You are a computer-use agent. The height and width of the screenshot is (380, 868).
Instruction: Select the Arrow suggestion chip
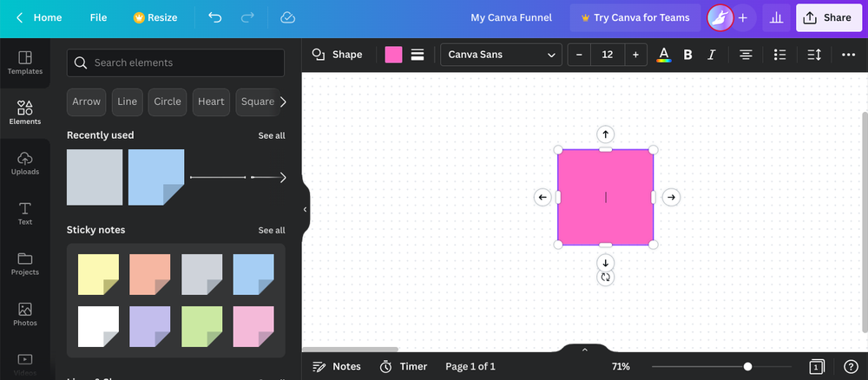[86, 102]
